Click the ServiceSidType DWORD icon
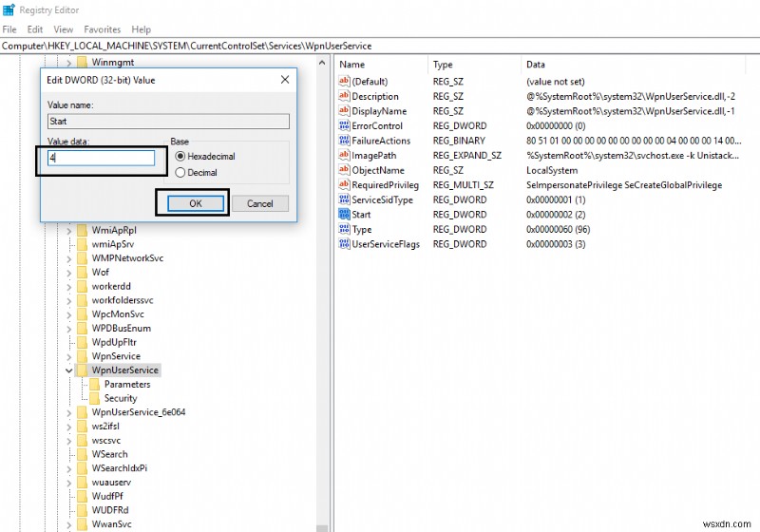The image size is (760, 532). (x=344, y=199)
